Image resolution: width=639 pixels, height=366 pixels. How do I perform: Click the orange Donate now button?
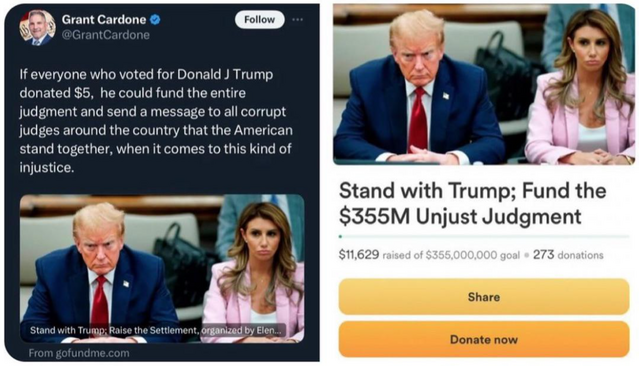coord(484,340)
